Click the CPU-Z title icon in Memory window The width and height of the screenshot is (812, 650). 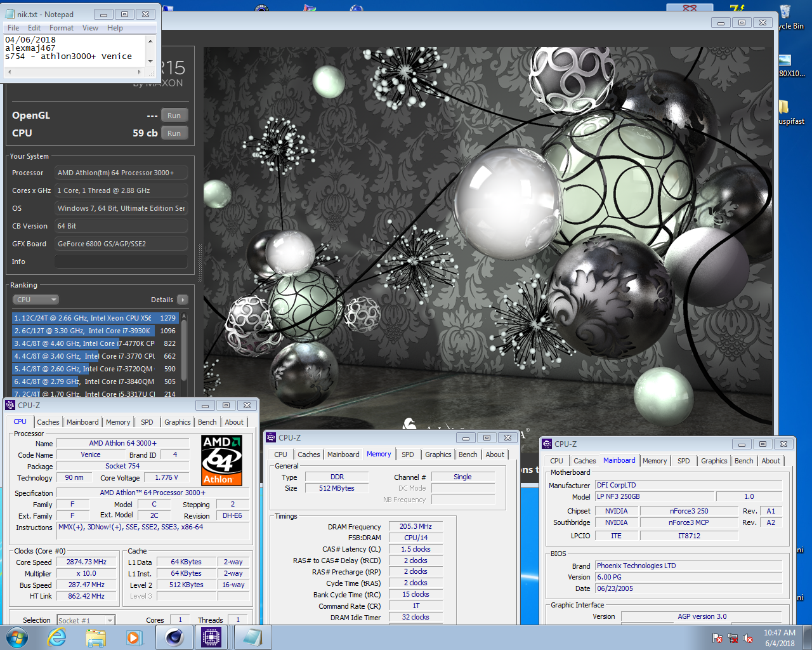(x=271, y=437)
